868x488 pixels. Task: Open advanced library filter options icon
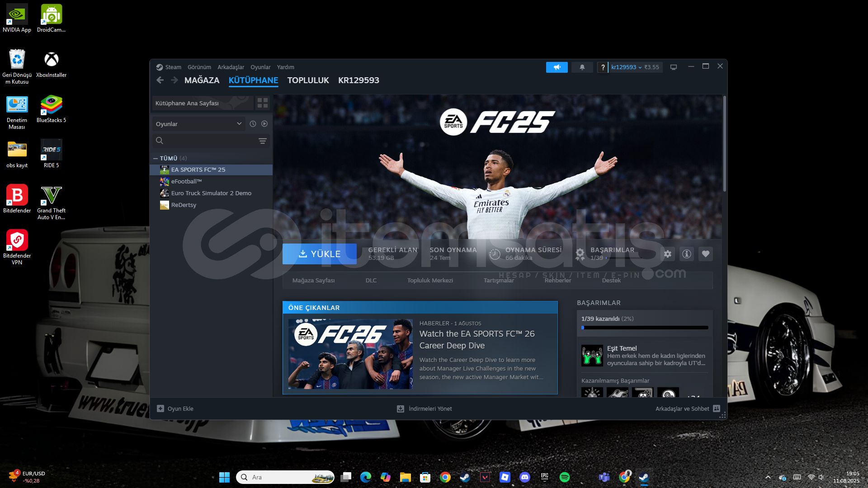262,141
